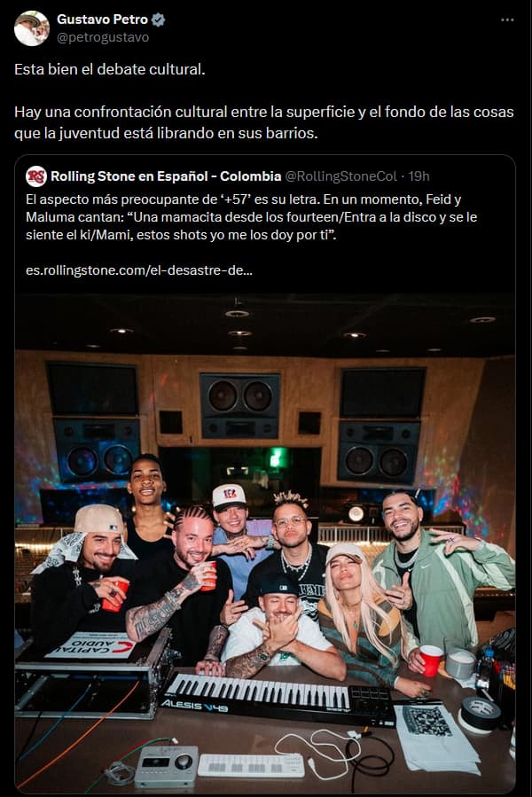The height and width of the screenshot is (797, 532).
Task: Click the quoted tweet text about '+57' lyrics
Action: 251,217
